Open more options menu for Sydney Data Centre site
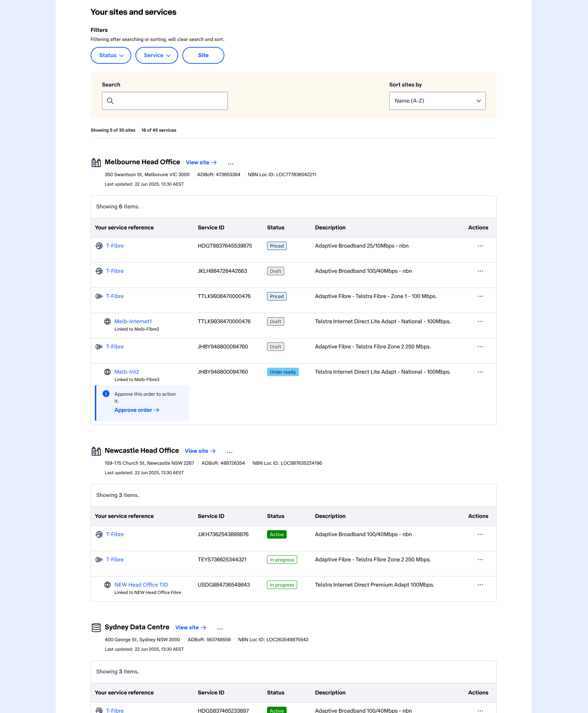 [220, 629]
